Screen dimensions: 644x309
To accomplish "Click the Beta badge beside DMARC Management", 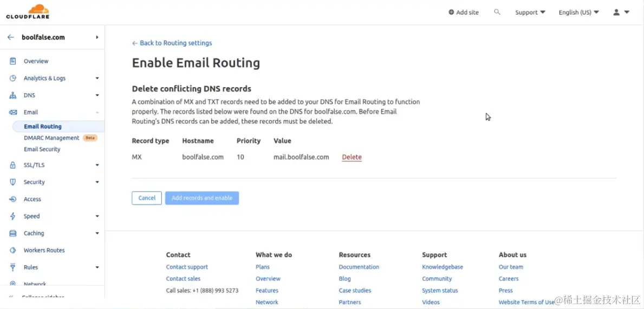I will [x=90, y=138].
